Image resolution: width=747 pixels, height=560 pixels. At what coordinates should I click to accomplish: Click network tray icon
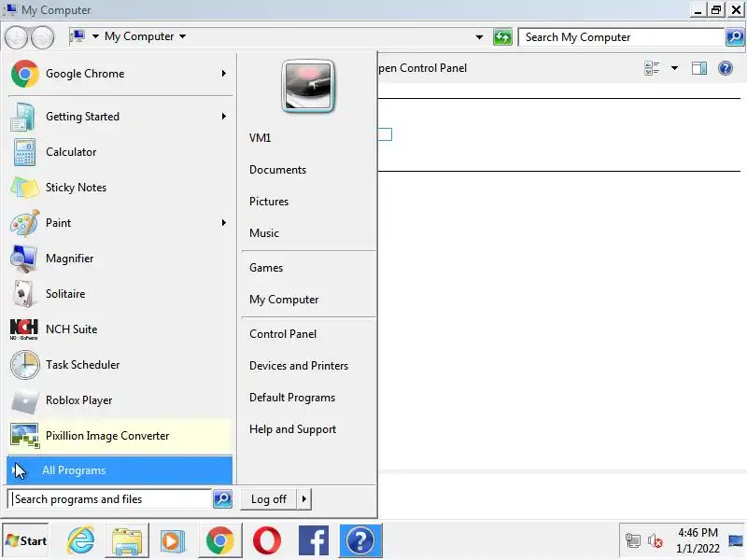(633, 540)
